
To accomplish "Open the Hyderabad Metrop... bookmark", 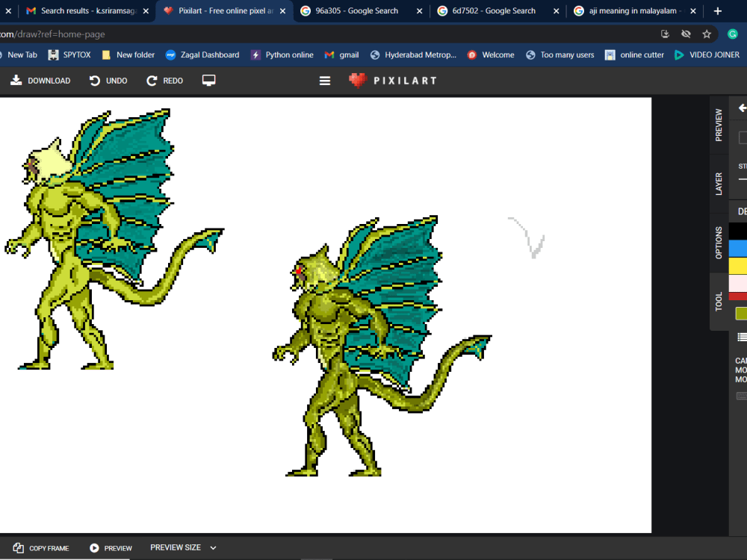I will [x=413, y=55].
